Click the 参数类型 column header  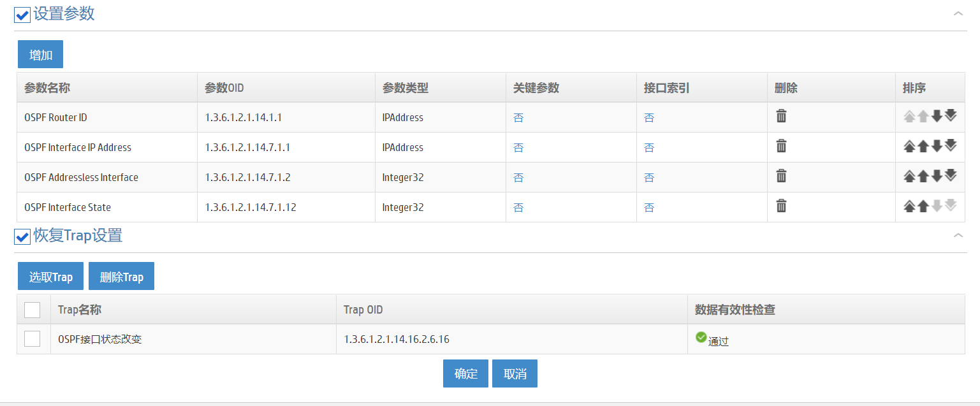click(441, 88)
